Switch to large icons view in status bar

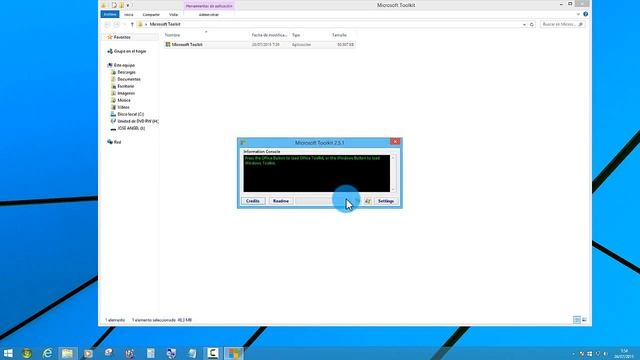click(x=584, y=320)
